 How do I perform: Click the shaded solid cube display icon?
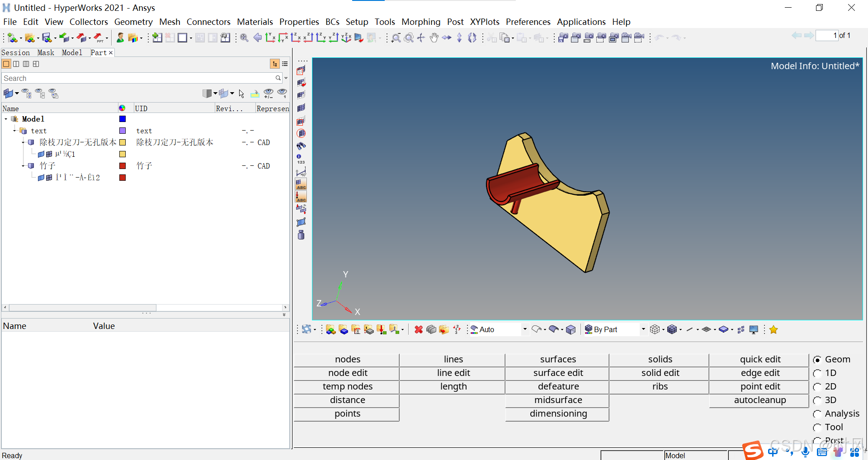[571, 330]
